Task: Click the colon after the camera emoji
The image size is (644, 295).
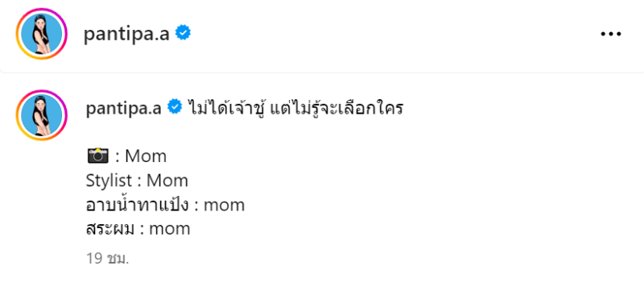Action: click(x=117, y=158)
